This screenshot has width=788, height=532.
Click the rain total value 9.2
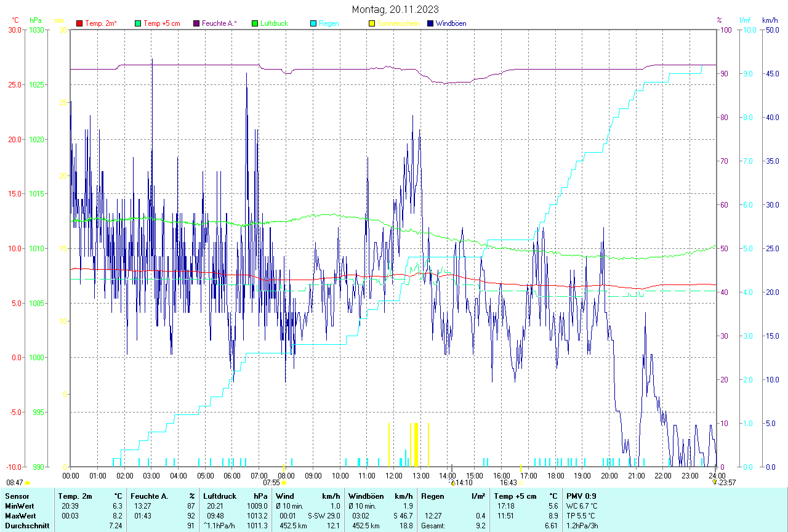tap(480, 525)
